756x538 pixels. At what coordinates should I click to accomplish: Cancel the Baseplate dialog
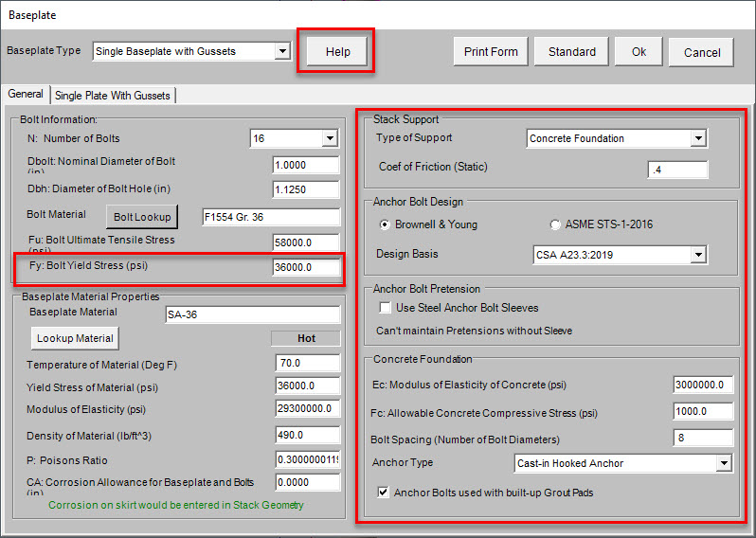click(x=701, y=53)
